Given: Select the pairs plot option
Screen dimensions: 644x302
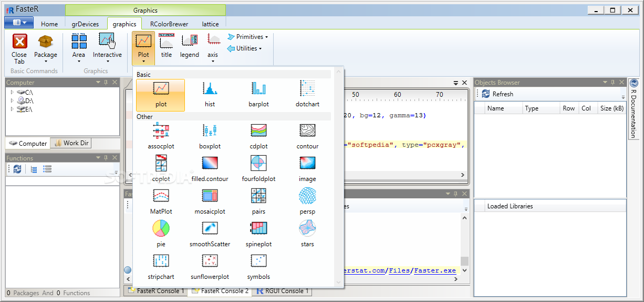Looking at the screenshot, I should (258, 202).
